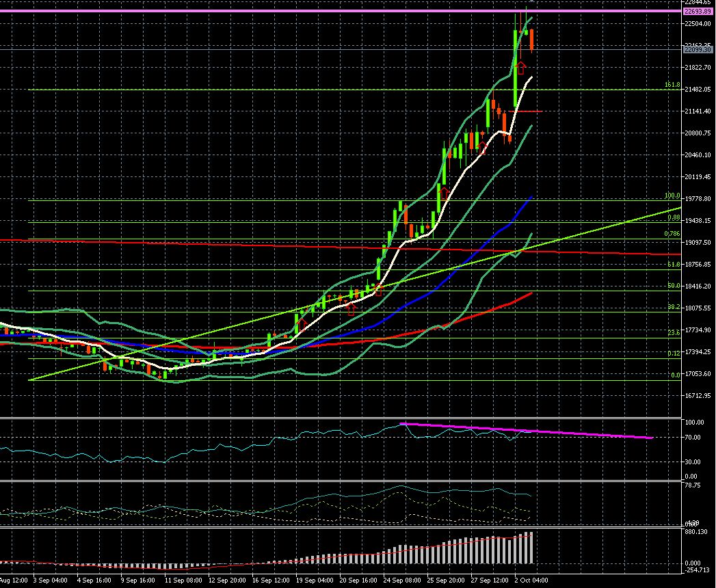
Task: Select the pink horizontal line at chart top
Action: point(341,10)
